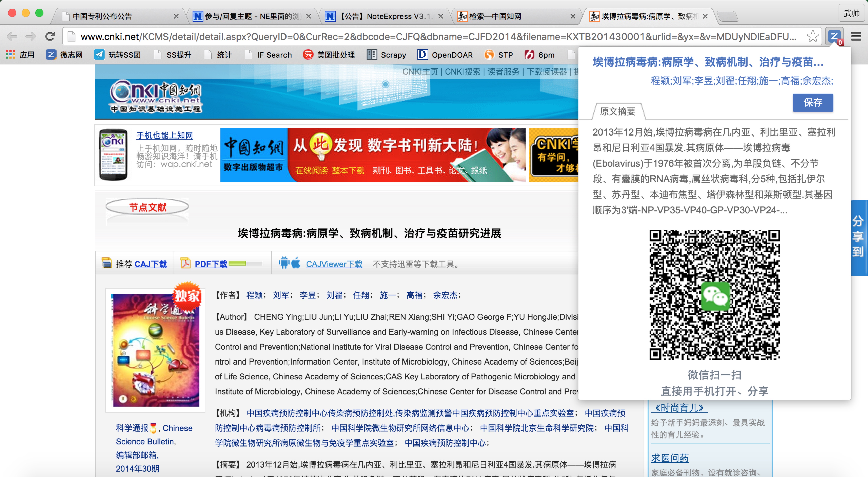
Task: Close the 埃博拉病毒病 tab
Action: pos(705,16)
